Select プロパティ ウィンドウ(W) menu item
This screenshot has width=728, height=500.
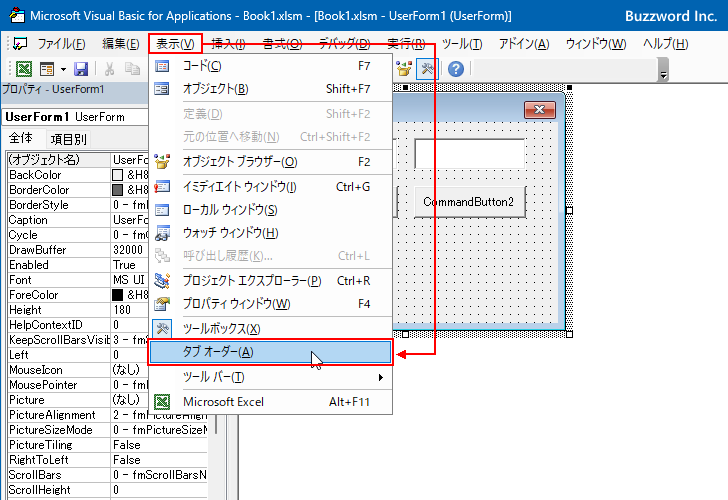coord(271,304)
